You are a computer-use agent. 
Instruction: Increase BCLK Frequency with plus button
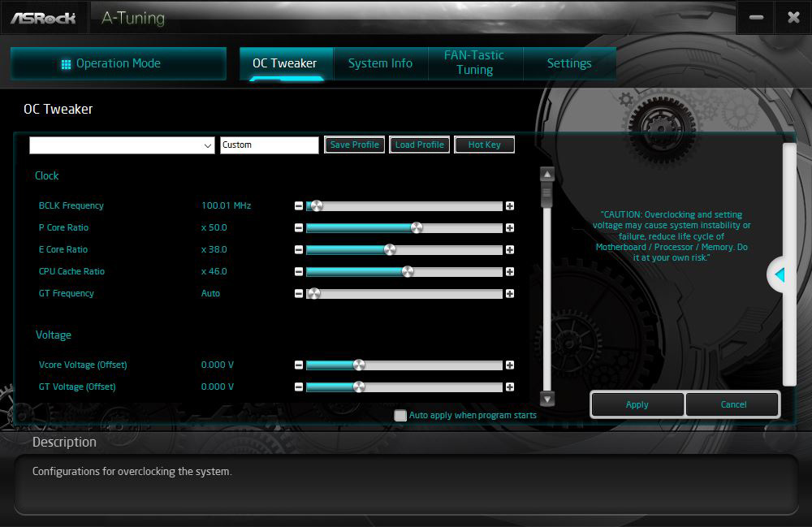point(510,206)
